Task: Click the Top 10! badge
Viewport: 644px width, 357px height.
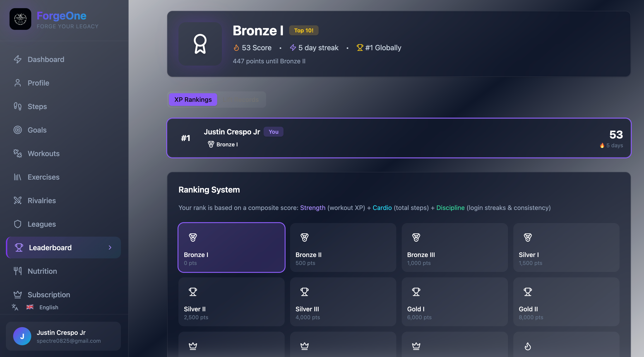Action: click(303, 31)
